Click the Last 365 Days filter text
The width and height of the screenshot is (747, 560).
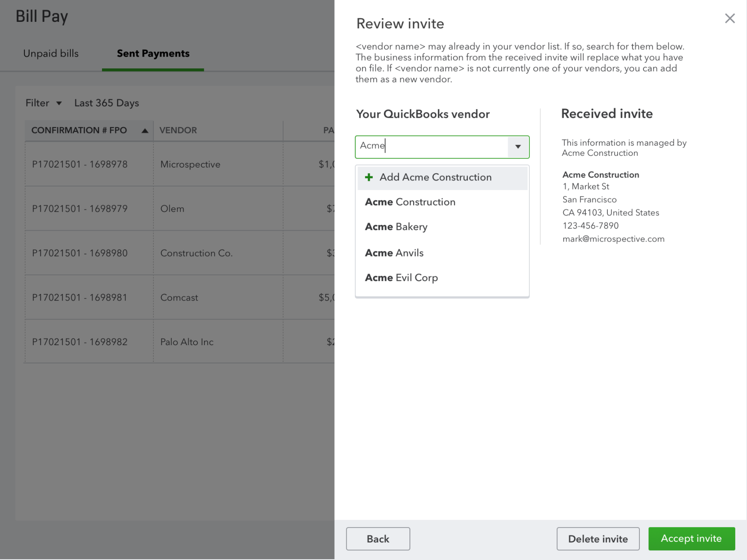click(106, 103)
